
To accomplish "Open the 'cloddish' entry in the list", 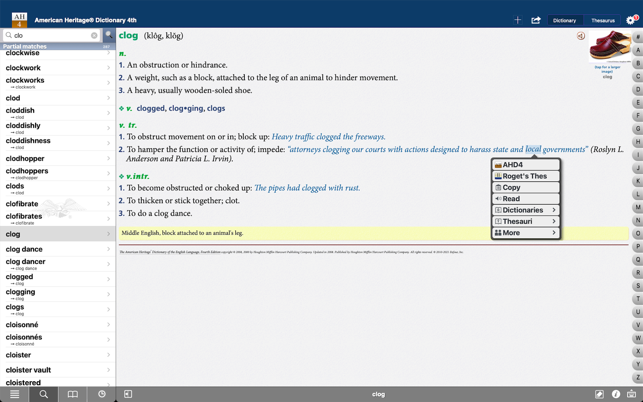I will coord(57,113).
